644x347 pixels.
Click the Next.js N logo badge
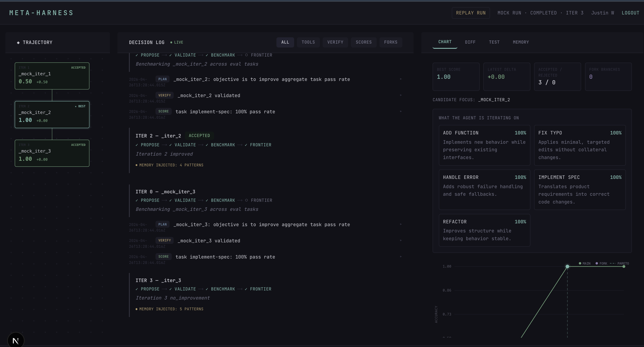(x=16, y=340)
